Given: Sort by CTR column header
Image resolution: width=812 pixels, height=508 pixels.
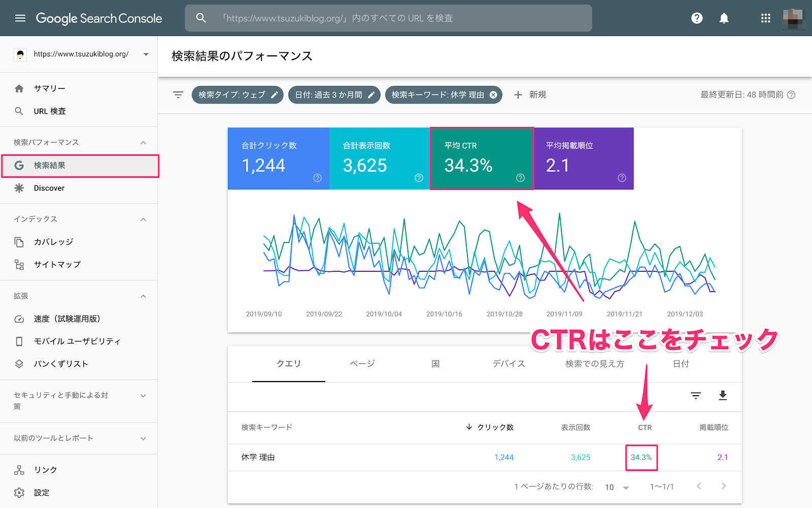Looking at the screenshot, I should pos(645,427).
